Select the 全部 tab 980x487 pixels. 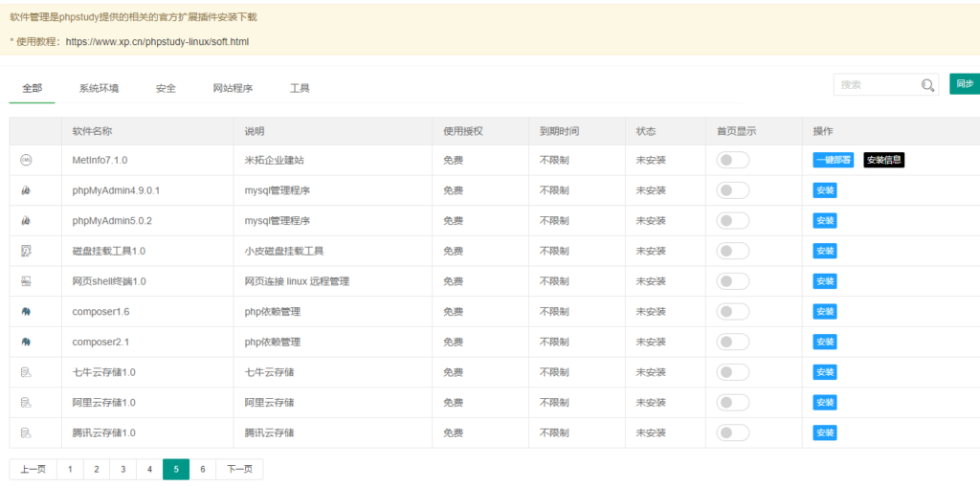[x=33, y=88]
